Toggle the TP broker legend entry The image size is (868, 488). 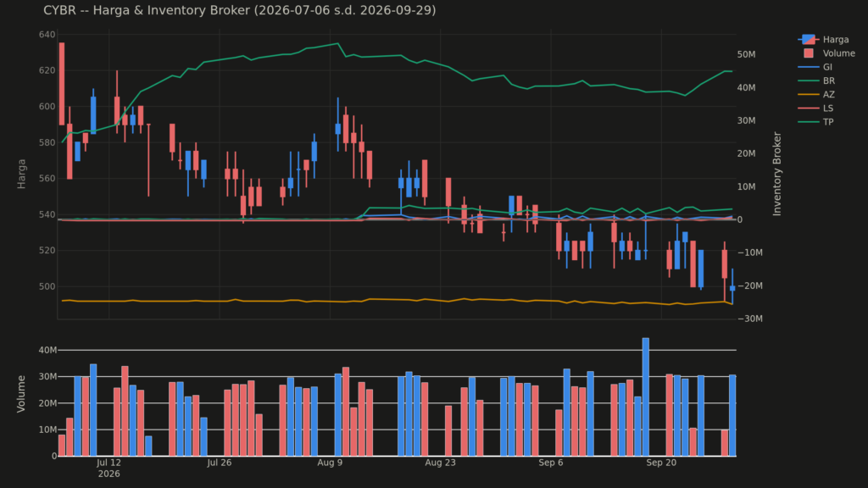(816, 122)
